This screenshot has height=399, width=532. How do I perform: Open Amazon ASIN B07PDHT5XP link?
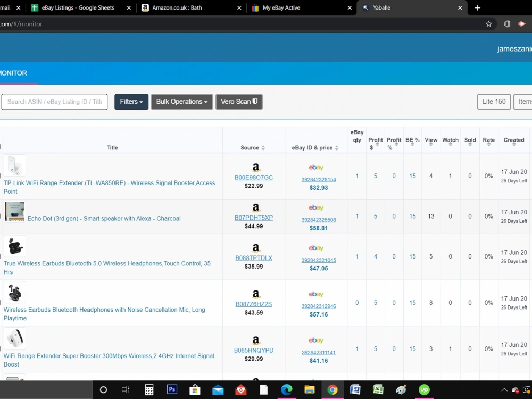pos(253,218)
